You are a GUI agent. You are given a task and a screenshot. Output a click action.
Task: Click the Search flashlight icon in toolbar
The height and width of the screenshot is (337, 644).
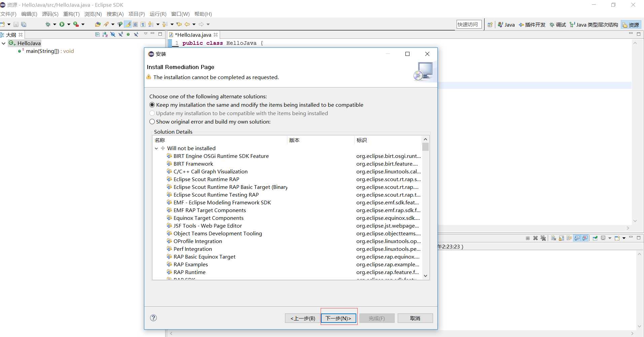point(106,24)
